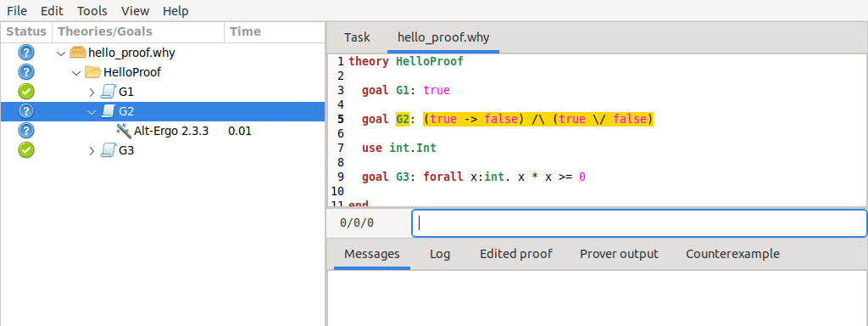Click the green check status icon for G3
868x326 pixels.
click(x=26, y=149)
